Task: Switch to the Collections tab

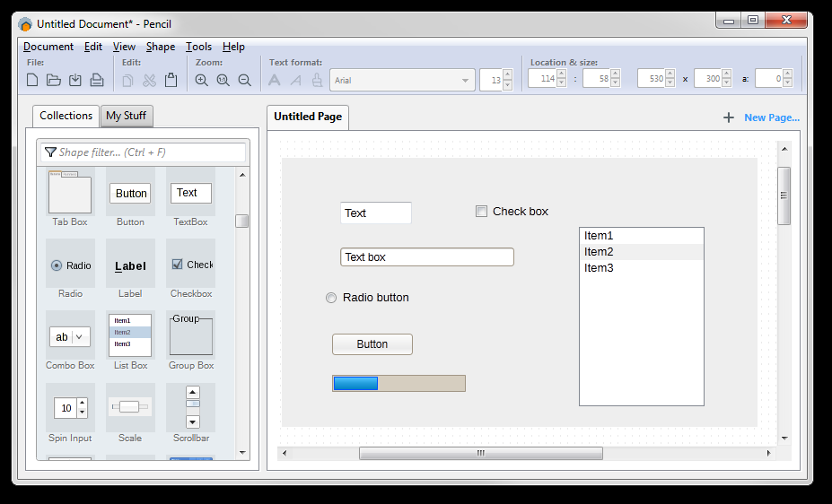Action: click(66, 116)
